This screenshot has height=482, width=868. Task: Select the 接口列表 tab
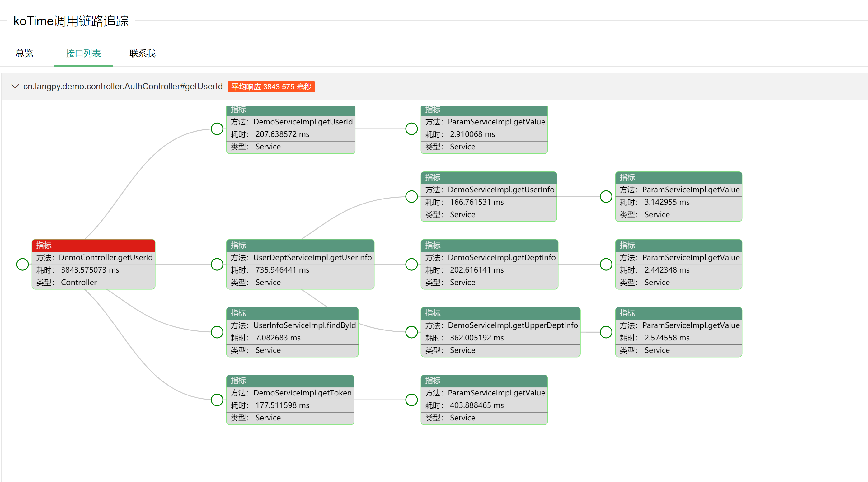point(83,53)
